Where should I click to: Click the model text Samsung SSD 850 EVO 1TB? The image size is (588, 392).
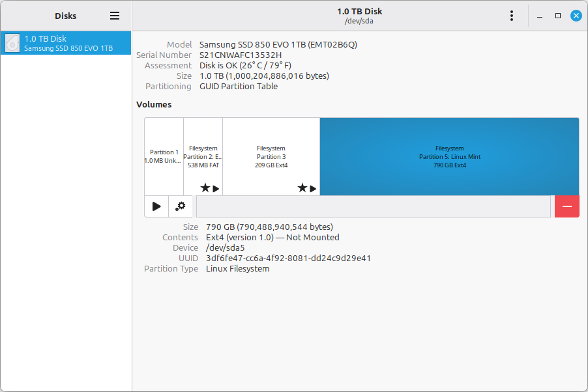tap(278, 44)
